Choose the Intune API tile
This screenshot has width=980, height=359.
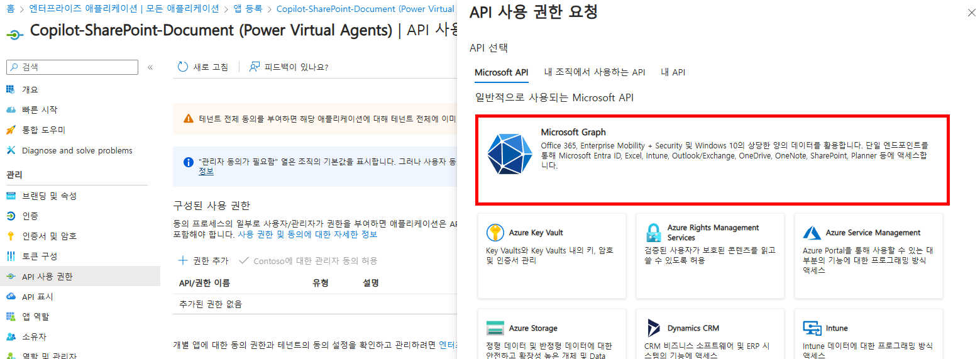[868, 334]
